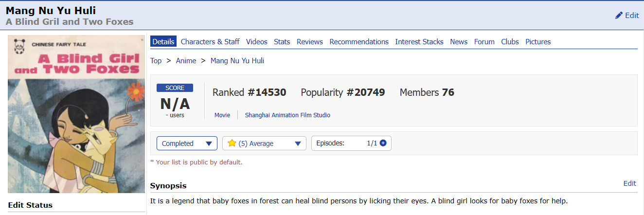Switch to the Videos tab
The height and width of the screenshot is (215, 644).
tap(257, 42)
